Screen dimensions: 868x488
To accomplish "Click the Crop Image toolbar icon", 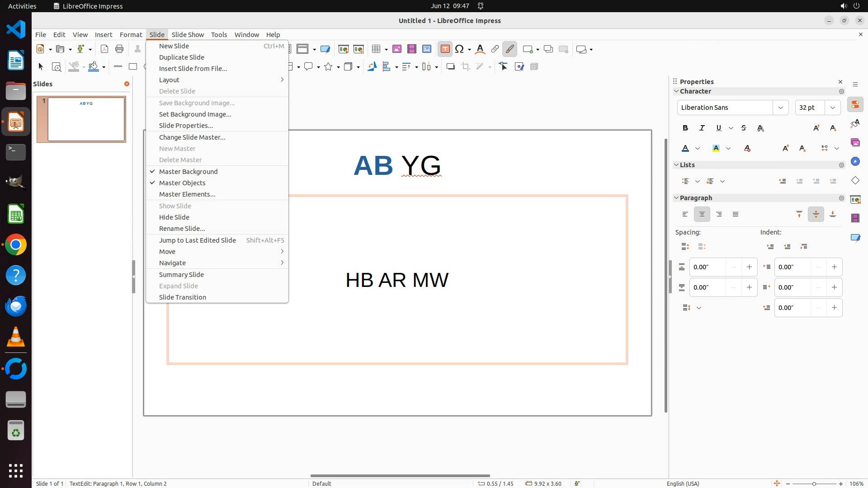I will [465, 67].
